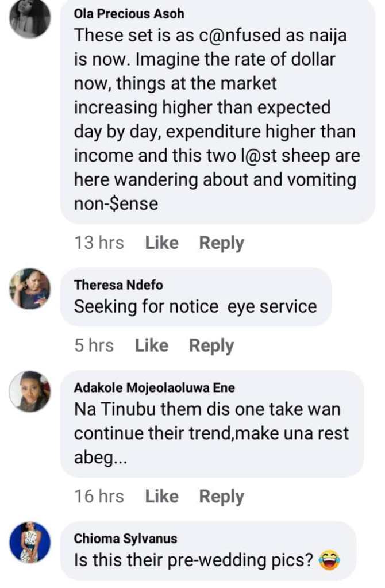Click the name Adakole Mojeolaoluwa Ene
The width and height of the screenshot is (385, 588).
155,387
